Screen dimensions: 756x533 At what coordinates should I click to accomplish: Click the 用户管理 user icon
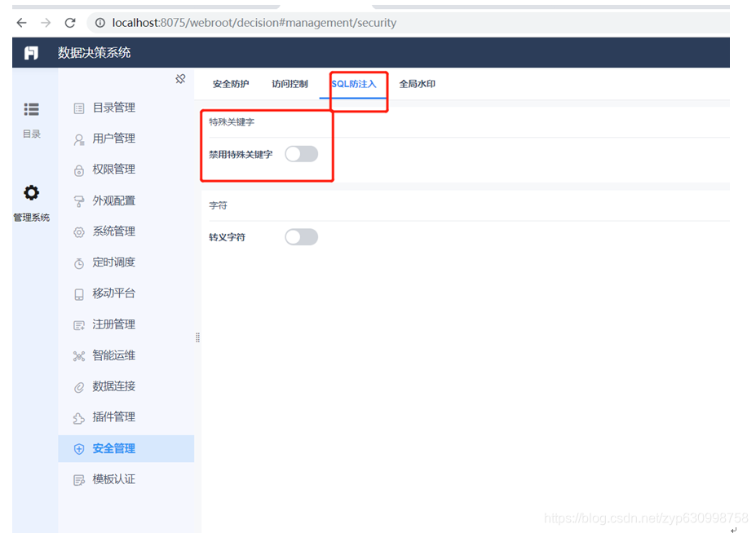coord(79,139)
